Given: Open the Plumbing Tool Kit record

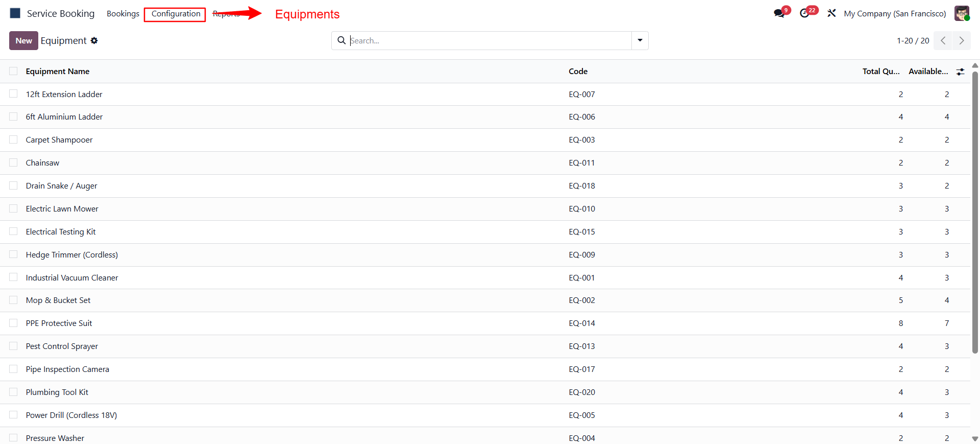Looking at the screenshot, I should coord(57,392).
